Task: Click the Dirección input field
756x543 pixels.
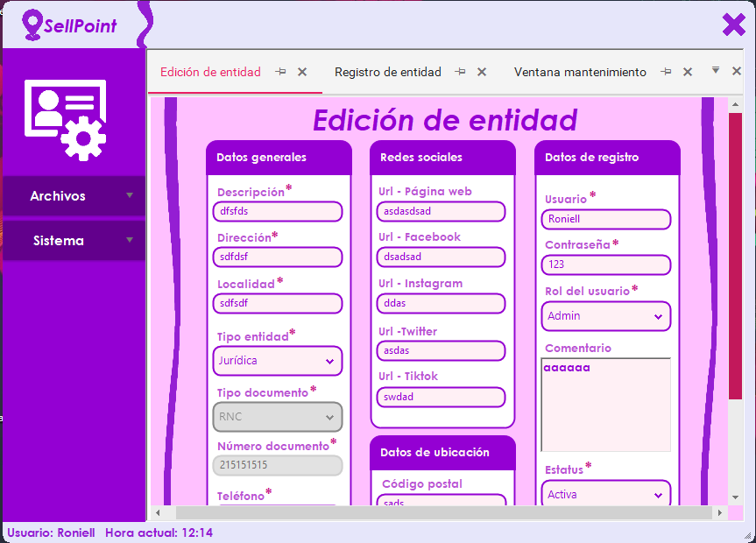Action: [278, 257]
